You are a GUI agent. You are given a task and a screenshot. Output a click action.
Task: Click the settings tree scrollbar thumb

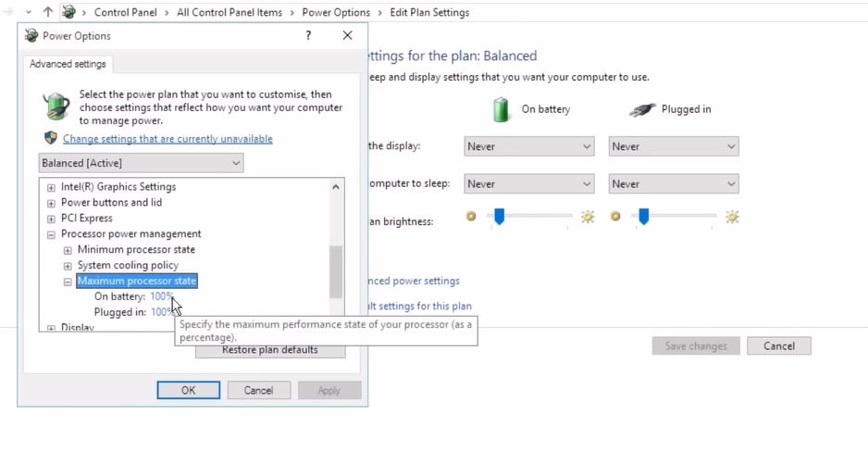click(336, 271)
